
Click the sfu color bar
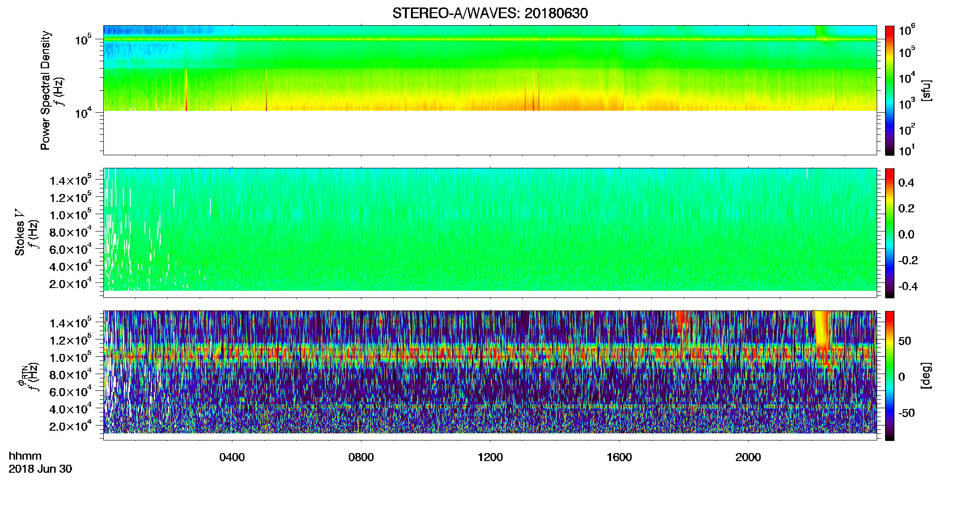(x=890, y=90)
